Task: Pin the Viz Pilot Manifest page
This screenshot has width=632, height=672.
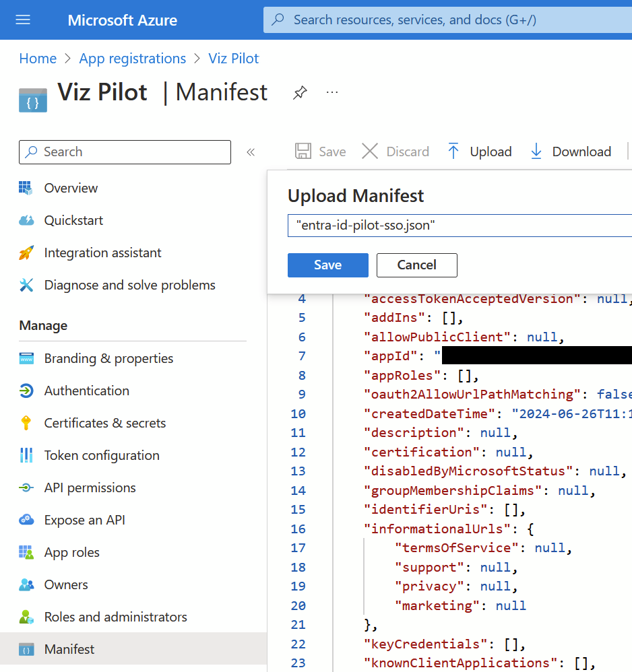Action: [x=300, y=93]
